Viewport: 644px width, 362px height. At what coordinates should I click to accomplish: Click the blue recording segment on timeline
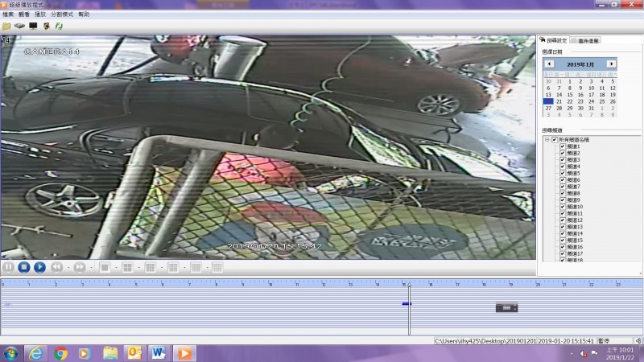(x=407, y=303)
